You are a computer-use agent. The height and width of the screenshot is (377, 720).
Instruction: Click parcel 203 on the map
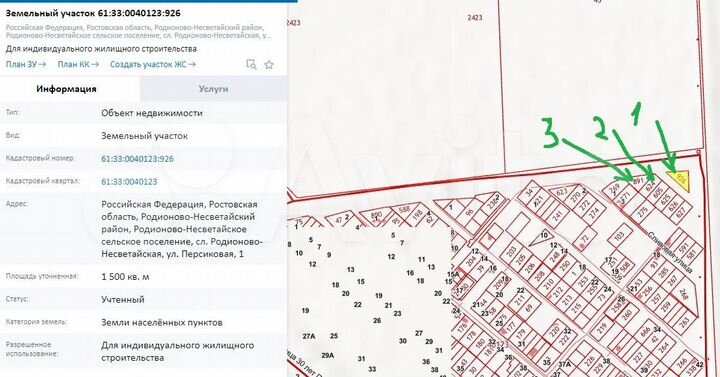pos(511,252)
